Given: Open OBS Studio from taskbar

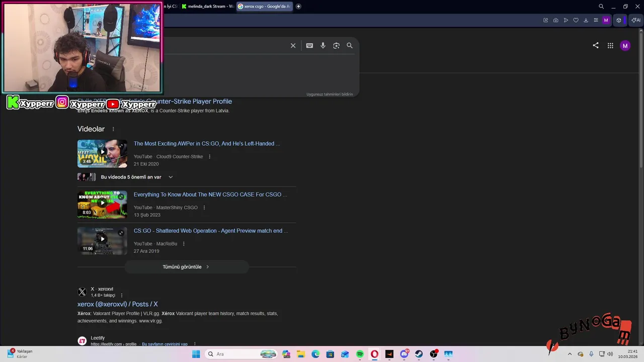Looking at the screenshot, I should click(x=434, y=354).
